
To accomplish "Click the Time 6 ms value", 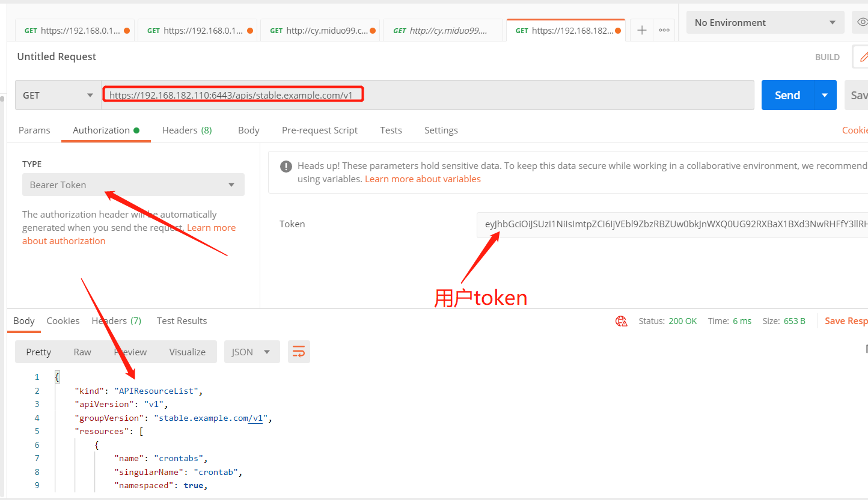I will coord(742,321).
